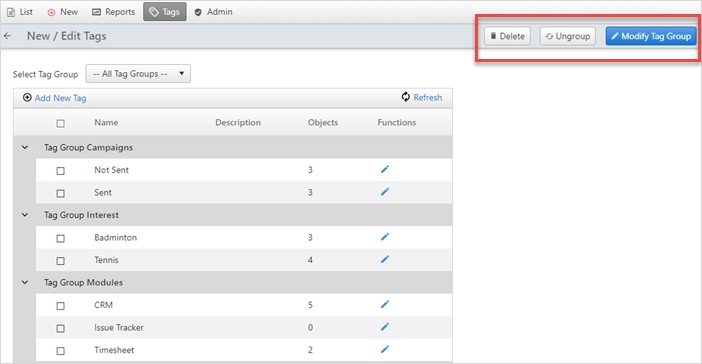Click the Tag Group Modules row label
This screenshot has width=702, height=364.
point(83,283)
